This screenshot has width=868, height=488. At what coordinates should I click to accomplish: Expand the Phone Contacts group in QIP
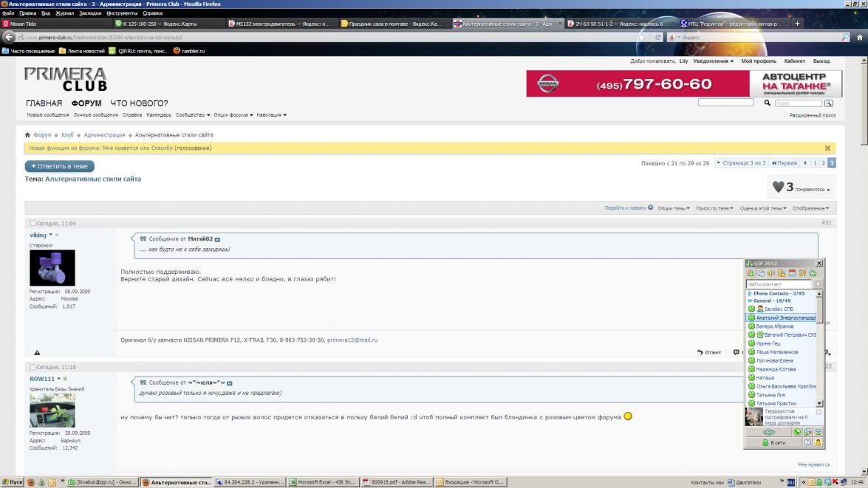[750, 294]
